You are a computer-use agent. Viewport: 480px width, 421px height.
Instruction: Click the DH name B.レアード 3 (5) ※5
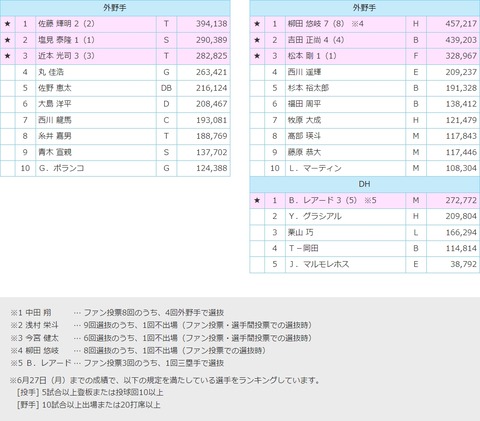[332, 200]
